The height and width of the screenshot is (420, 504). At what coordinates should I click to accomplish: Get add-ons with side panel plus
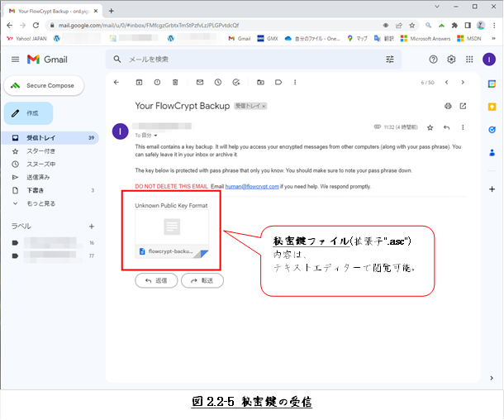point(492,189)
